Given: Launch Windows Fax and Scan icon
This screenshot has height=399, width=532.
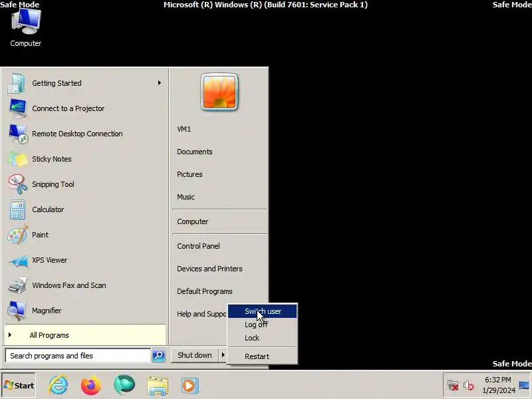Looking at the screenshot, I should pyautogui.click(x=18, y=285).
